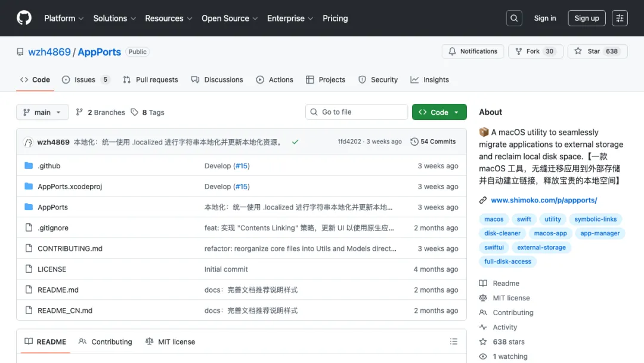Image resolution: width=644 pixels, height=363 pixels.
Task: Click the branch icon beside 2 Branches
Action: pyautogui.click(x=79, y=112)
